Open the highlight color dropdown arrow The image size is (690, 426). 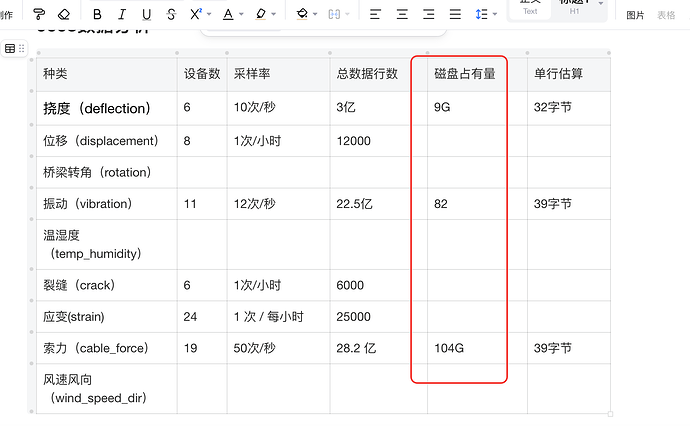pos(274,15)
